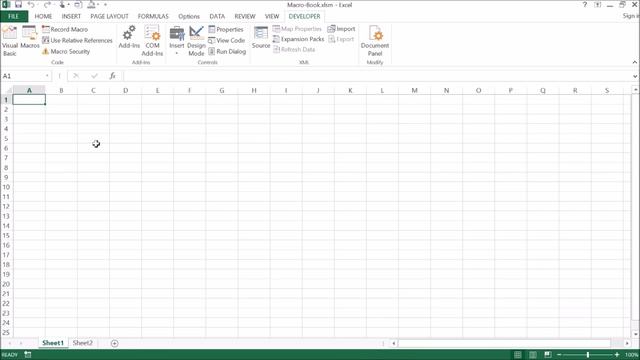The height and width of the screenshot is (360, 640).
Task: Click Map Properties
Action: [297, 29]
